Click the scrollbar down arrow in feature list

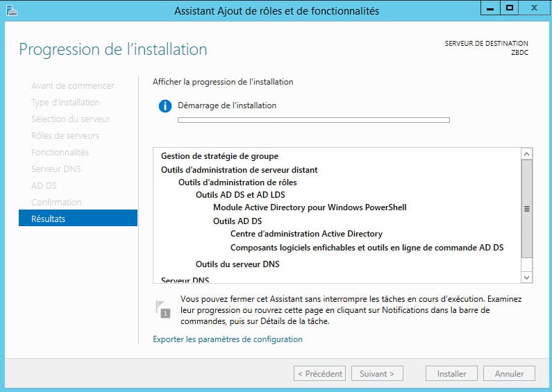526,278
